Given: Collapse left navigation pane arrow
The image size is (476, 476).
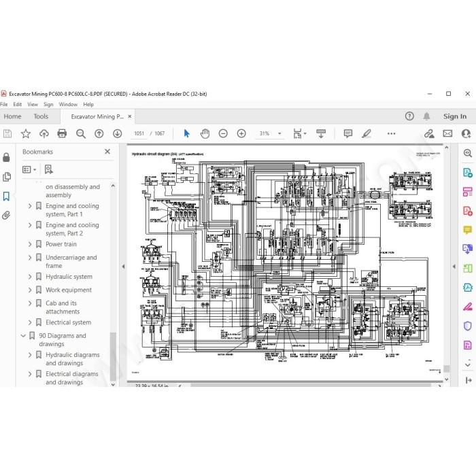Looking at the screenshot, I should [123, 267].
